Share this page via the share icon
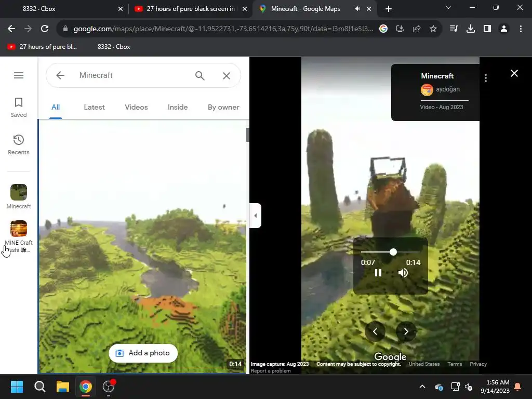The width and height of the screenshot is (532, 399). (x=417, y=29)
